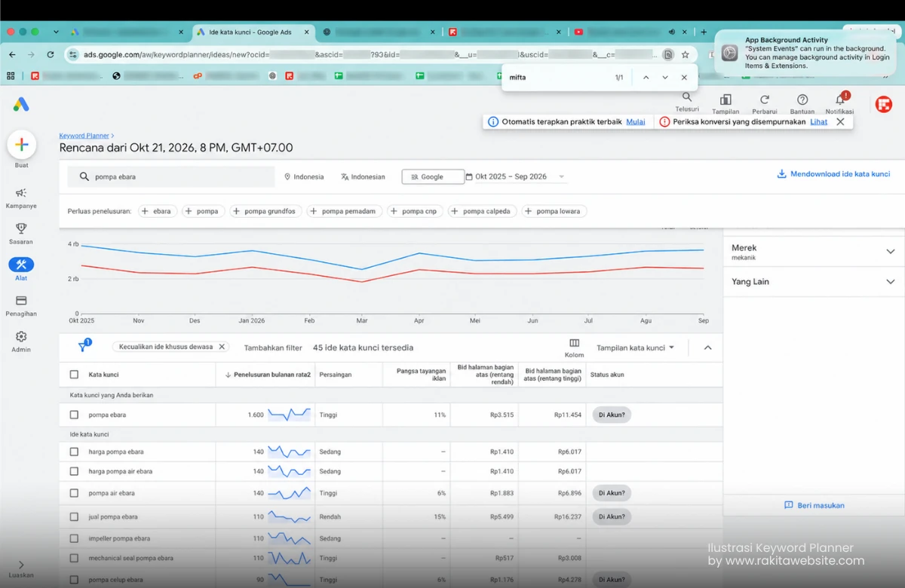
Task: Dismiss the conversion notification banner
Action: click(840, 121)
